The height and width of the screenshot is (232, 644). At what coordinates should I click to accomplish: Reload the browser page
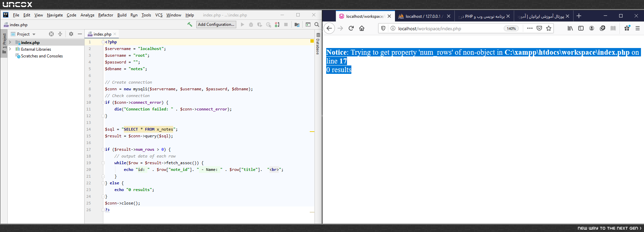pyautogui.click(x=351, y=28)
